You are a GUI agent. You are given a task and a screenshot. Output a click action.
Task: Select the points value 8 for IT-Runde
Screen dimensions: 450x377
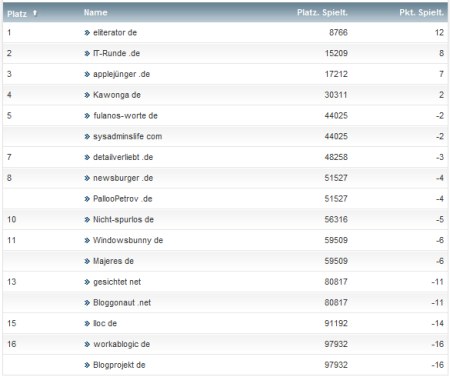click(441, 53)
